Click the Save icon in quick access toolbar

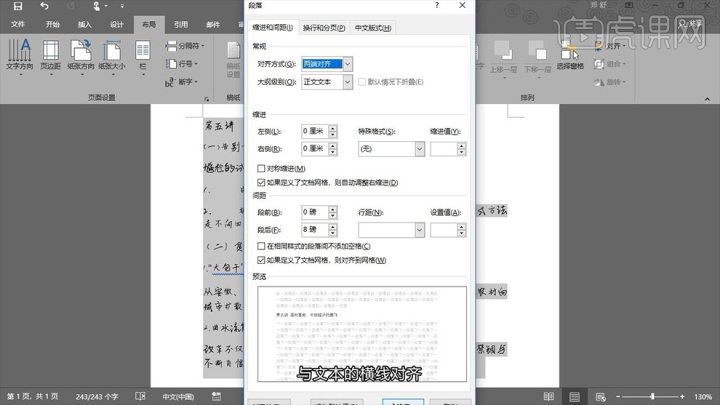pos(17,6)
